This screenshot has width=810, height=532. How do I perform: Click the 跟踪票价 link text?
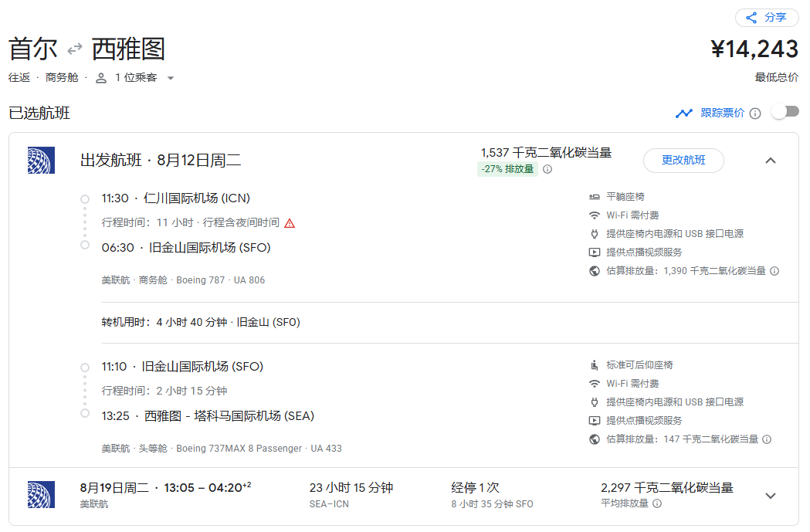click(722, 113)
